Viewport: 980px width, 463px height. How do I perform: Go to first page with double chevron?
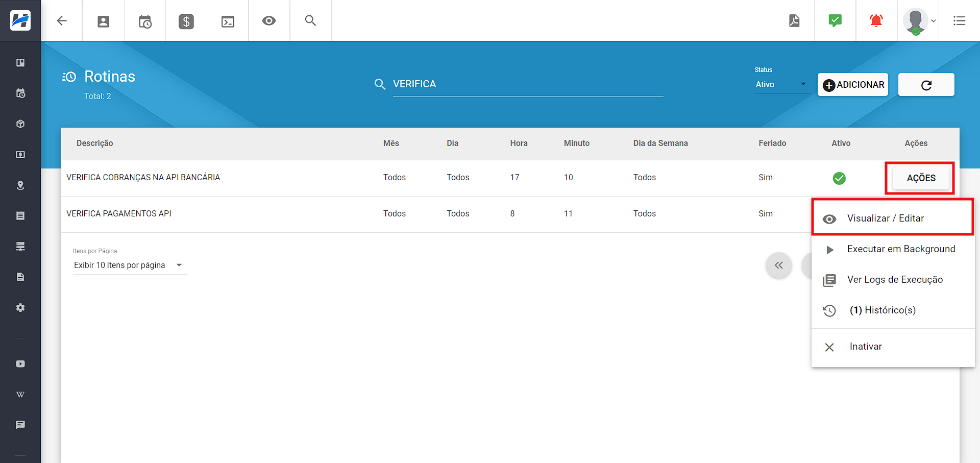[x=778, y=265]
